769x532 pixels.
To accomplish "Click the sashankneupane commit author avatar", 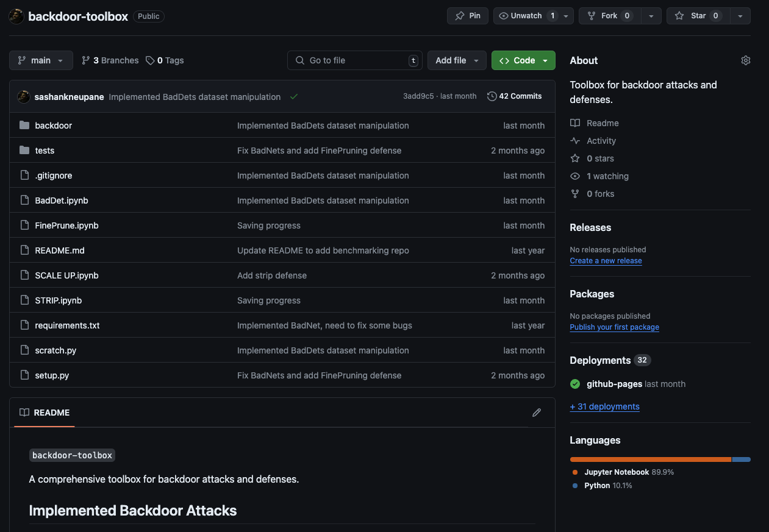I will pyautogui.click(x=24, y=96).
